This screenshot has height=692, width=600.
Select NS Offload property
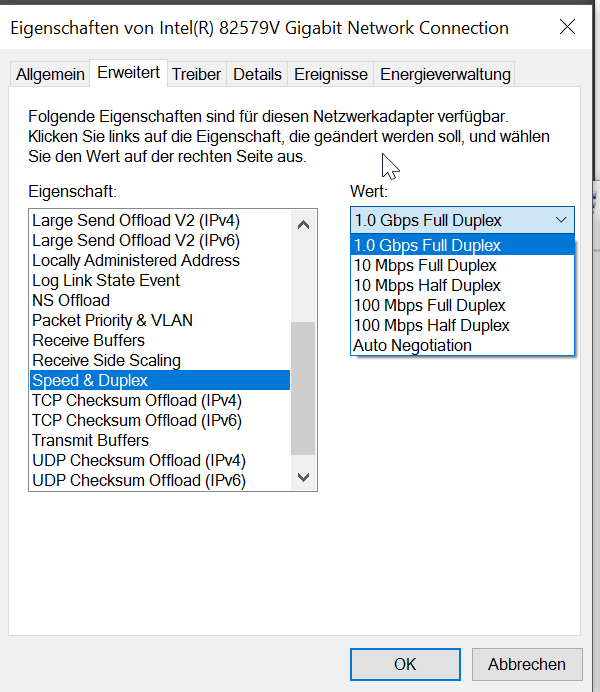tap(160, 300)
